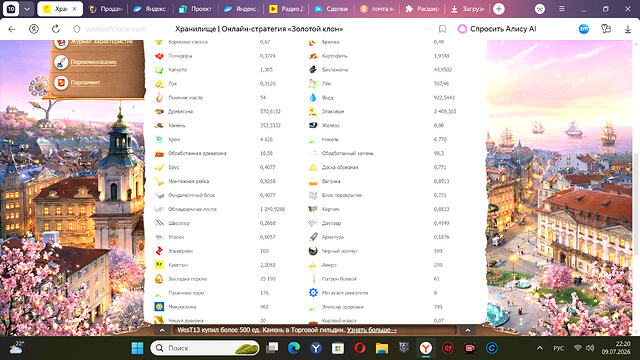
Task: Open the Парламент menu icon
Action: click(x=61, y=83)
